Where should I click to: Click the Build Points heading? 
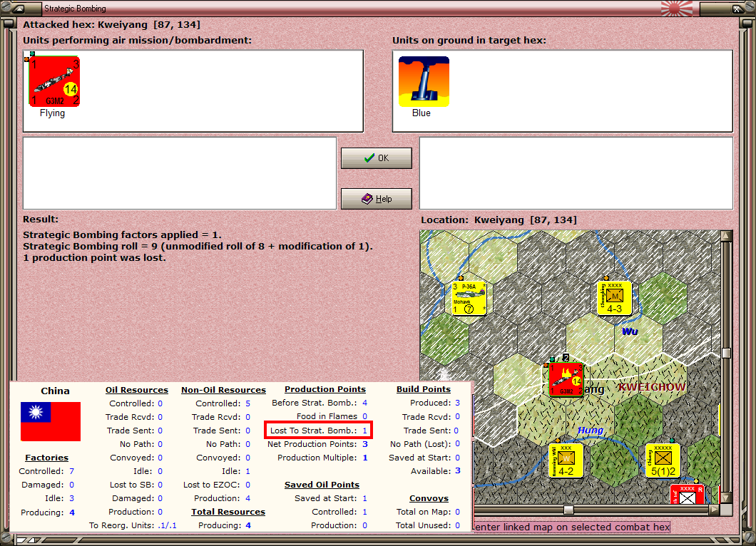click(x=424, y=389)
